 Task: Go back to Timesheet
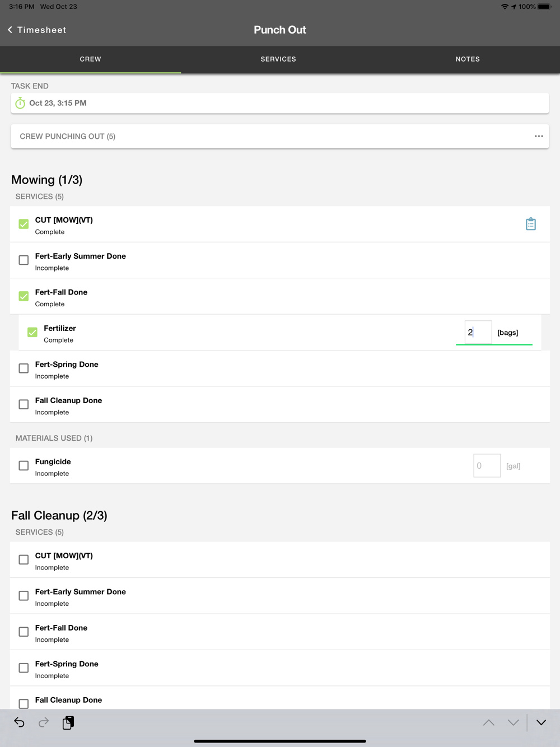pyautogui.click(x=37, y=30)
